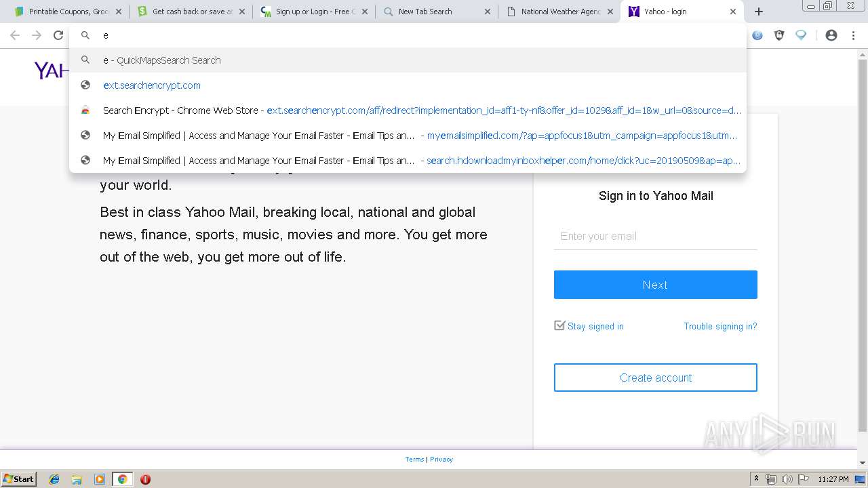This screenshot has width=868, height=488.
Task: Select 'e - QuickMapsSearch Search' suggestion
Action: coord(408,60)
